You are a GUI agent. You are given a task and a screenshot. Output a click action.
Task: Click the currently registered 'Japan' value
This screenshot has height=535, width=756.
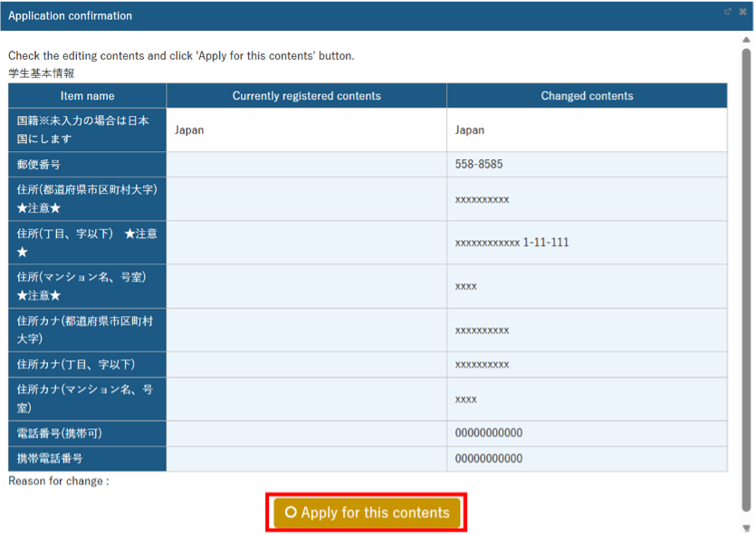tap(190, 130)
